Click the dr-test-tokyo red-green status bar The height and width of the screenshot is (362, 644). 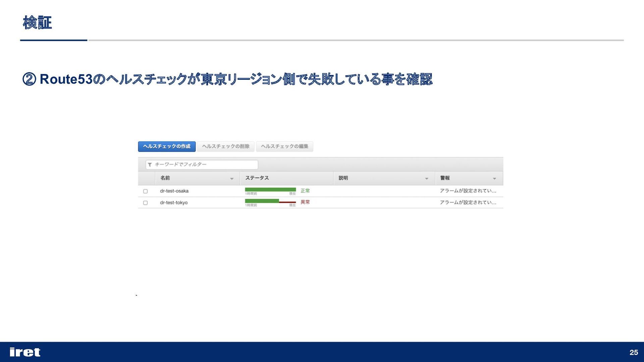pyautogui.click(x=270, y=201)
